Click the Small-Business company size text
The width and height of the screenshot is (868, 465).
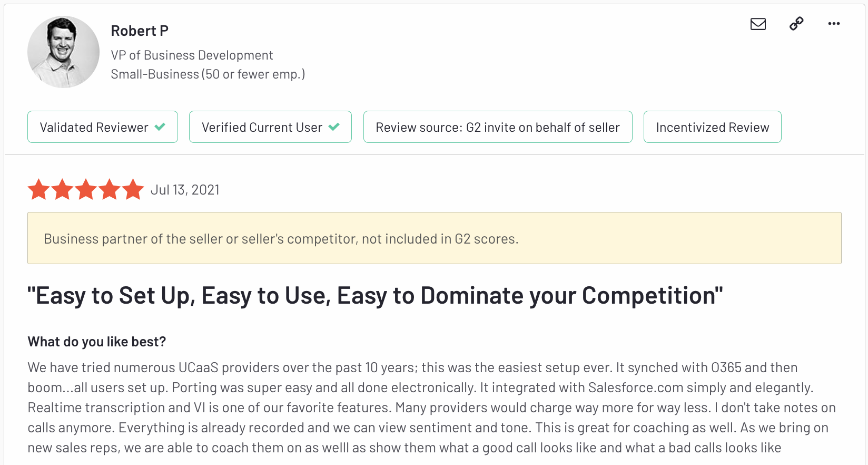click(x=208, y=74)
